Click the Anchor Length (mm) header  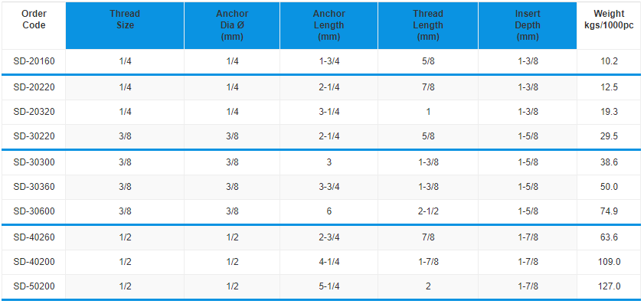[x=329, y=25]
